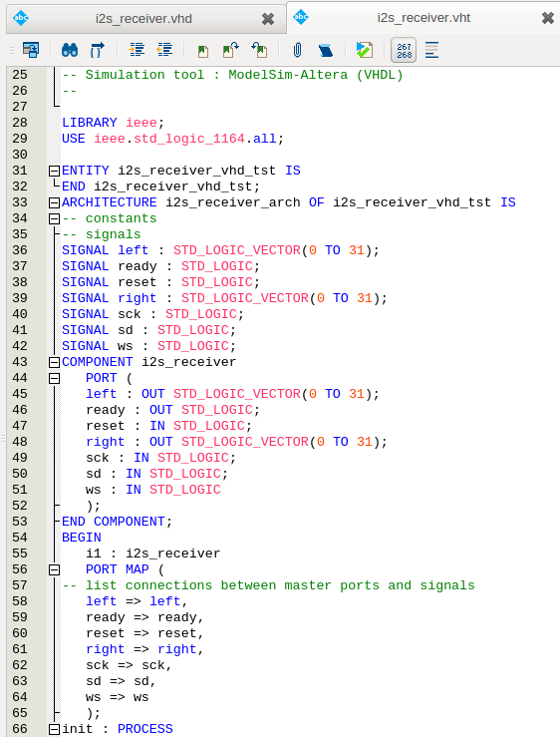560x737 pixels.
Task: Click 'Simulation tool : ModelSim-Altera (VHDL)' comment
Action: click(244, 75)
